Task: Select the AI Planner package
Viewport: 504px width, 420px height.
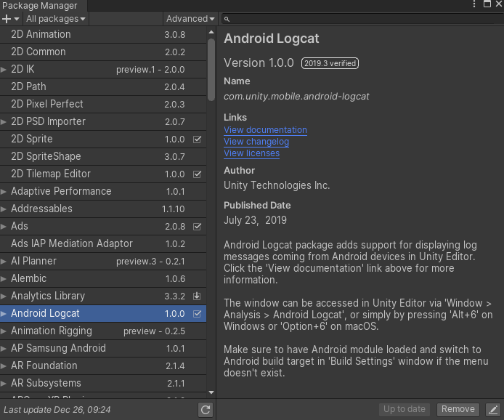Action: pyautogui.click(x=103, y=261)
